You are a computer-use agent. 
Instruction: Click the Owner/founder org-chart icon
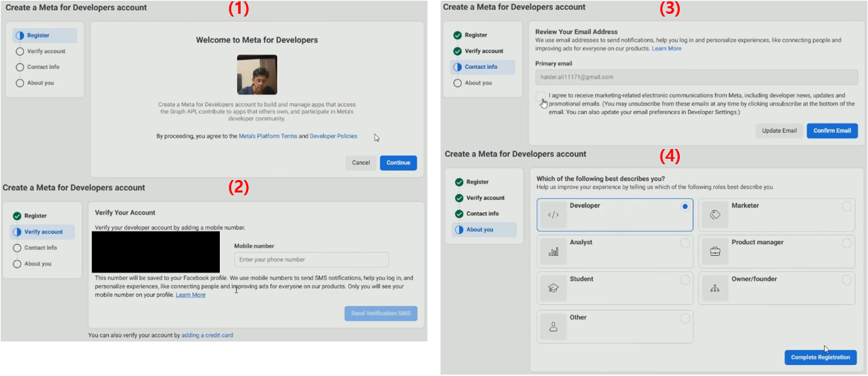click(715, 288)
